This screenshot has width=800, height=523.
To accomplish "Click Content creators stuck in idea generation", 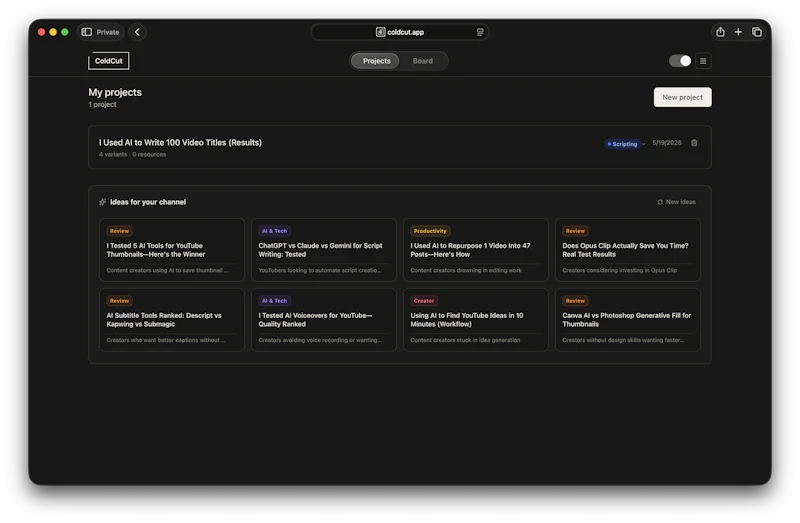I will (465, 340).
